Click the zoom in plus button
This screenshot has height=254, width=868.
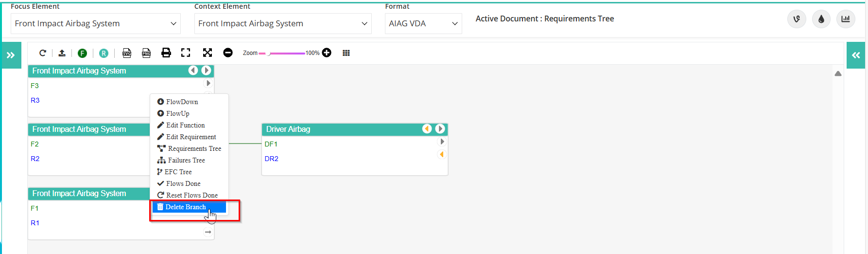click(x=327, y=53)
